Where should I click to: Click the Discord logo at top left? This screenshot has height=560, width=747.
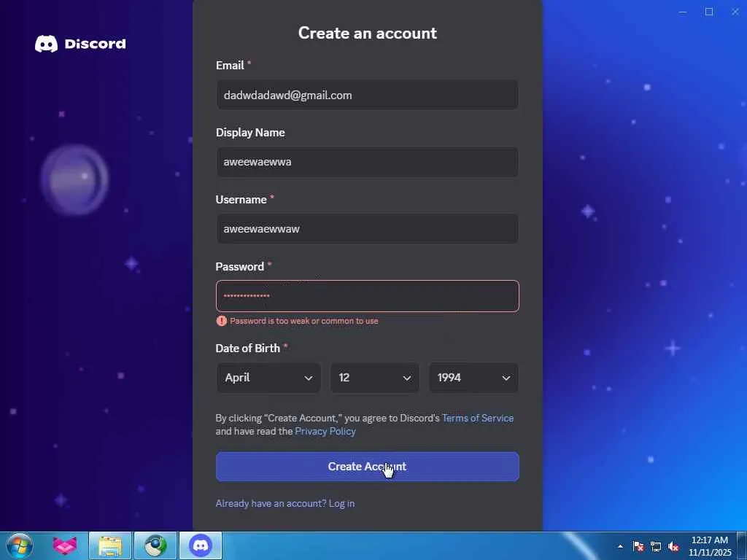coord(80,44)
